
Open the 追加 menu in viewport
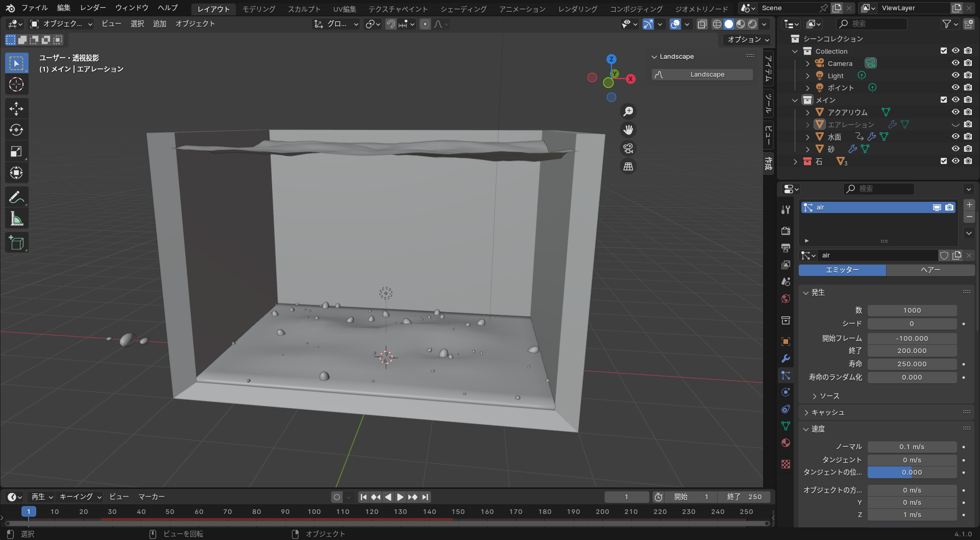pos(160,24)
